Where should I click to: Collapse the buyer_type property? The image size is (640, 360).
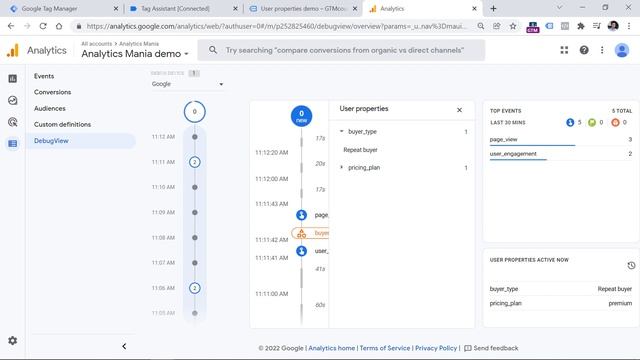(x=342, y=131)
